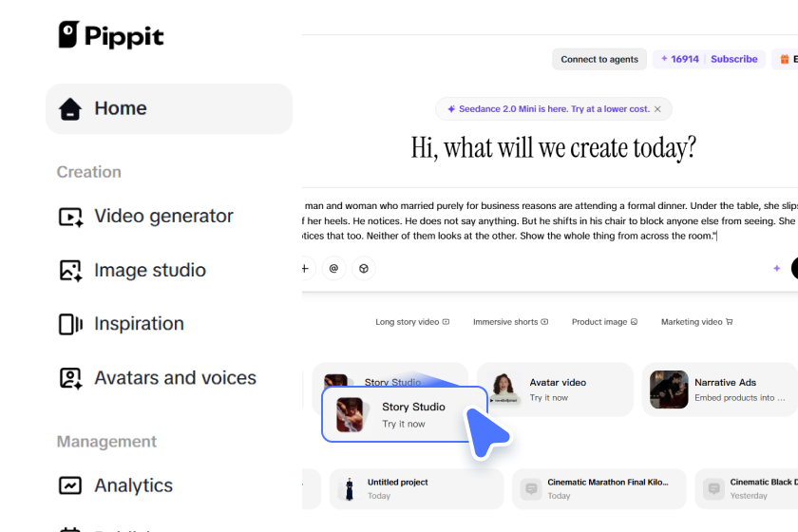Click the Narrative Ads thumbnail
This screenshot has height=532, width=798.
[669, 389]
